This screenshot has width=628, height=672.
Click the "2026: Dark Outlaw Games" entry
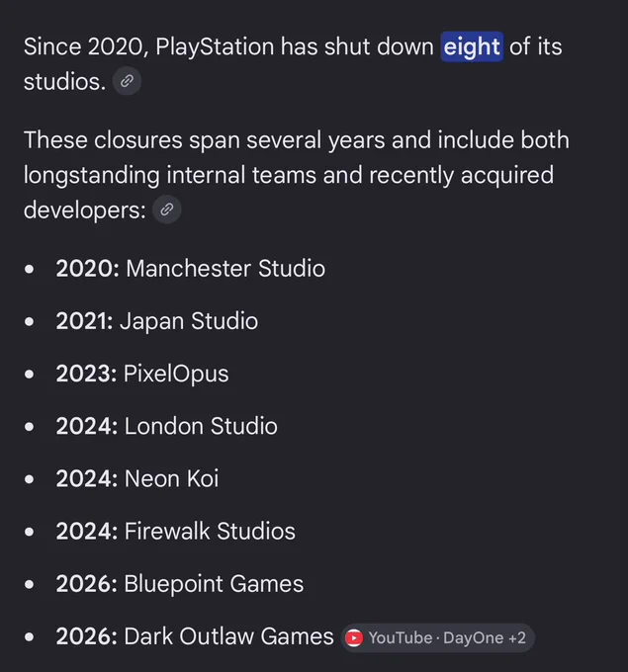(x=195, y=636)
